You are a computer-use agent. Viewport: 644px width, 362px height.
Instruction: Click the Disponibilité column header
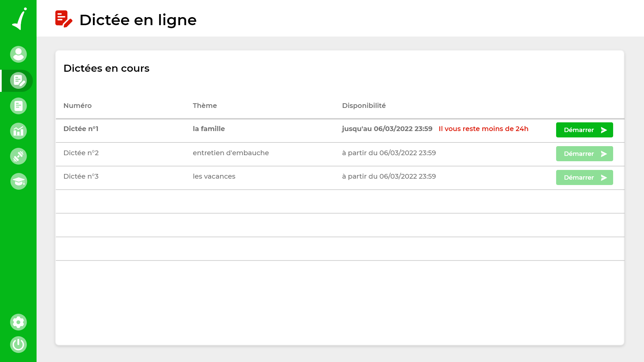click(364, 106)
